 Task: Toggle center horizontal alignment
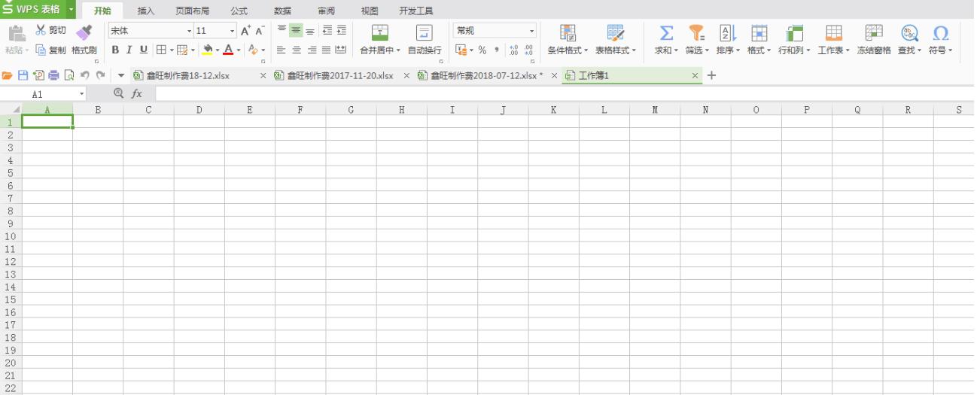(297, 50)
